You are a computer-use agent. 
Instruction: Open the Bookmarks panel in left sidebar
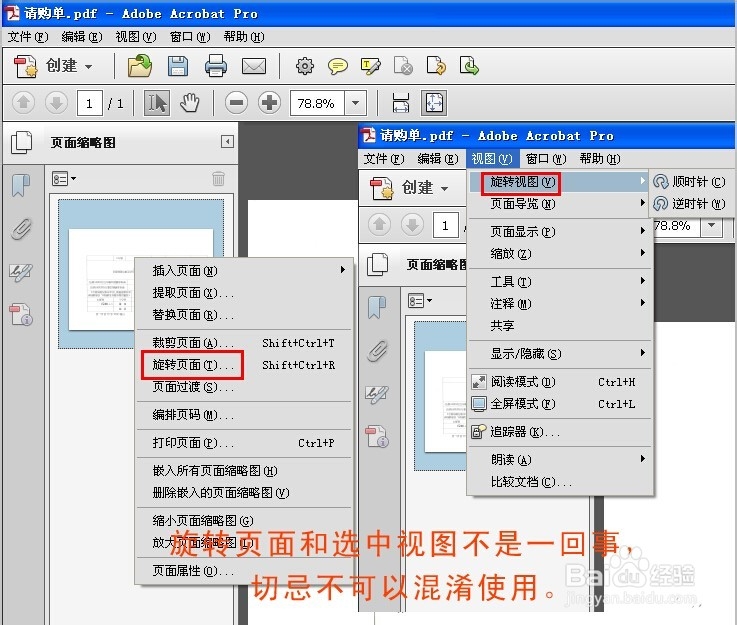point(21,185)
